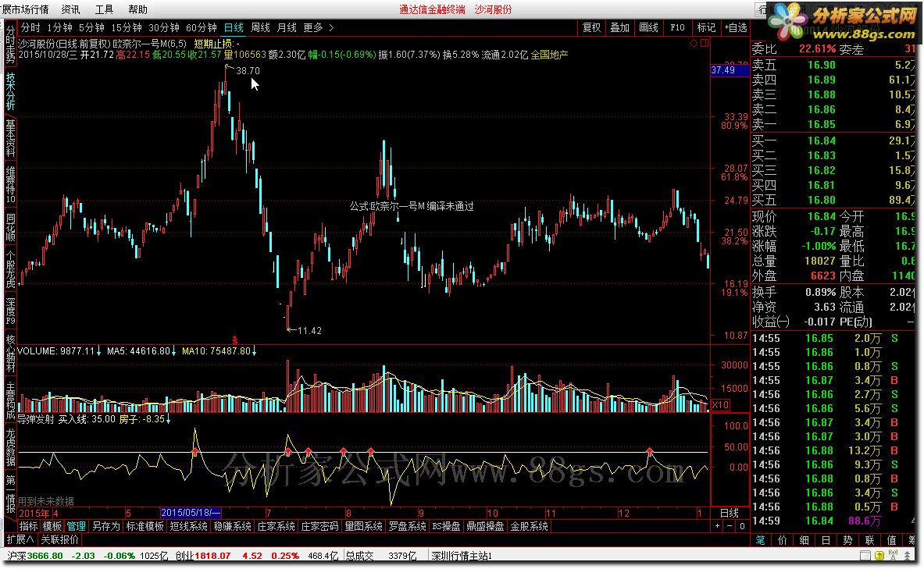924x569 pixels.
Task: Select the 短线系统 tab
Action: [x=188, y=526]
